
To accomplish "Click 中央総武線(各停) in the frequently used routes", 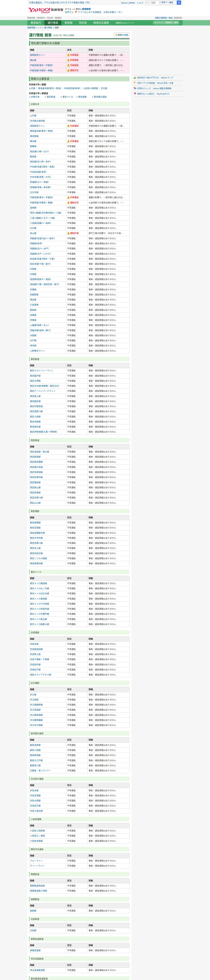I will click(x=72, y=88).
